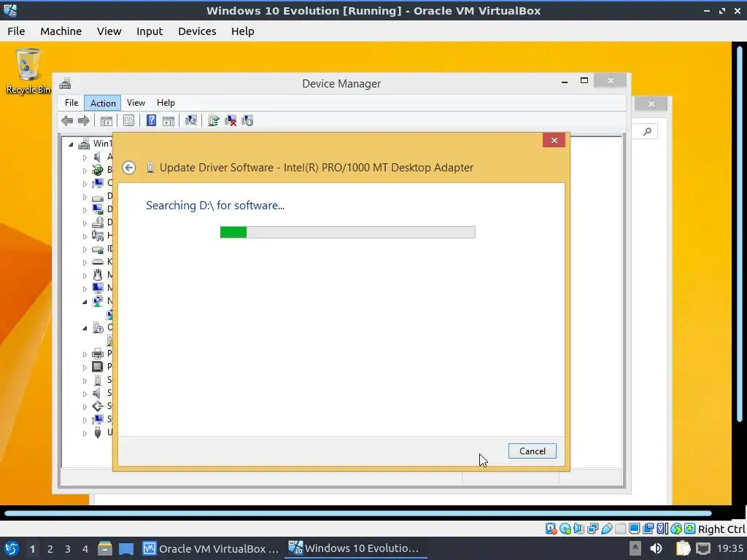This screenshot has width=747, height=560.
Task: Open the VirtualBox Machine menu
Action: tap(61, 31)
